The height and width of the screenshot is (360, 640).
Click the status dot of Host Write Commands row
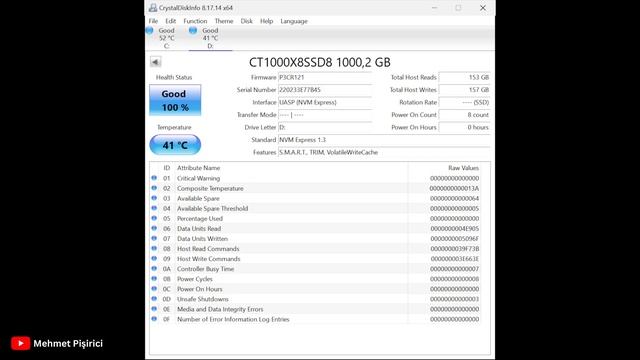point(154,258)
